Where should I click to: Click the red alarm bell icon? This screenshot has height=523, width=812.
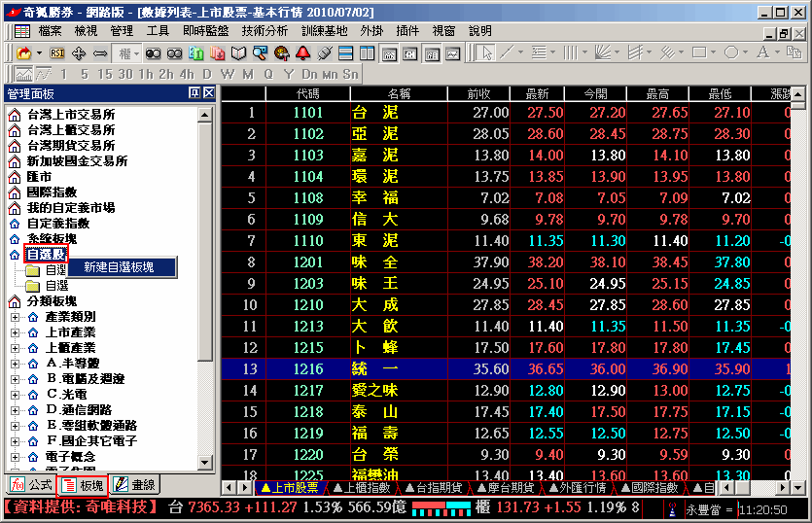coord(302,52)
